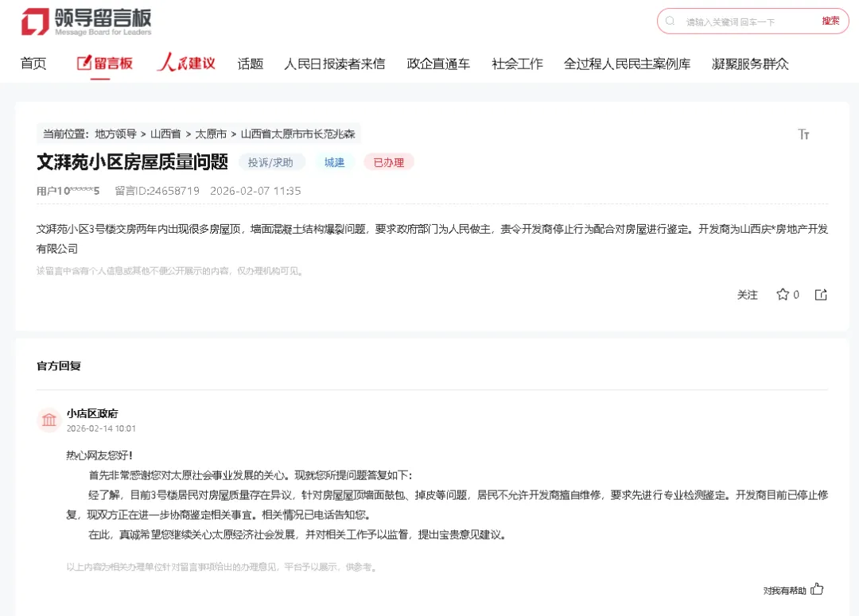Click the red 搜索 button
859x616 pixels.
(x=830, y=21)
